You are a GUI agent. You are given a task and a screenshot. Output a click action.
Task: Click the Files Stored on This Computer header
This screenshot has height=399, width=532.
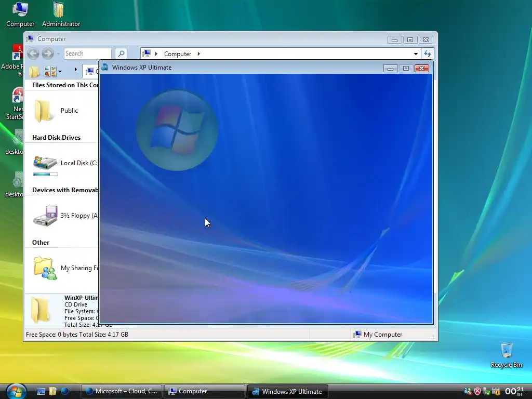tap(65, 85)
